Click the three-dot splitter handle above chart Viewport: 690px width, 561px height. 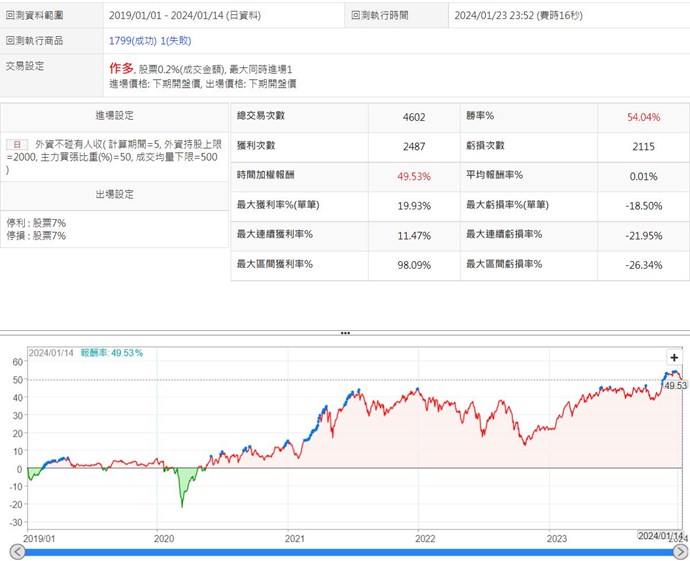pos(345,333)
